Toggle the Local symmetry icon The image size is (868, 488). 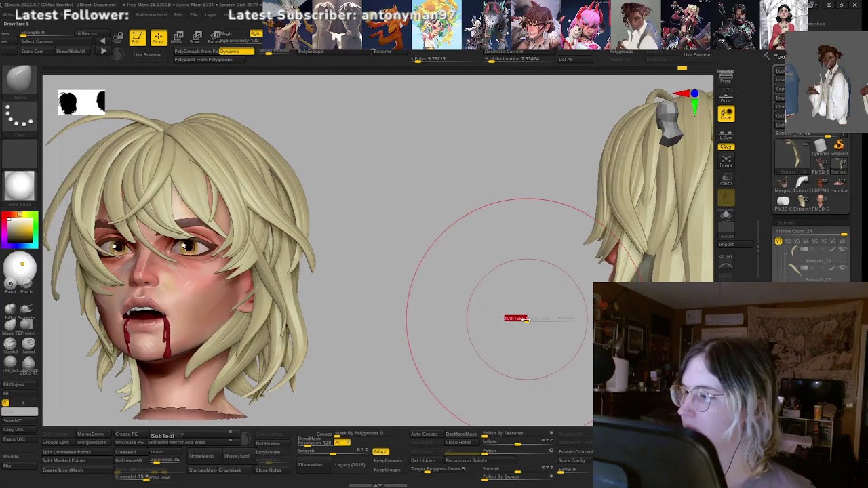[x=726, y=114]
